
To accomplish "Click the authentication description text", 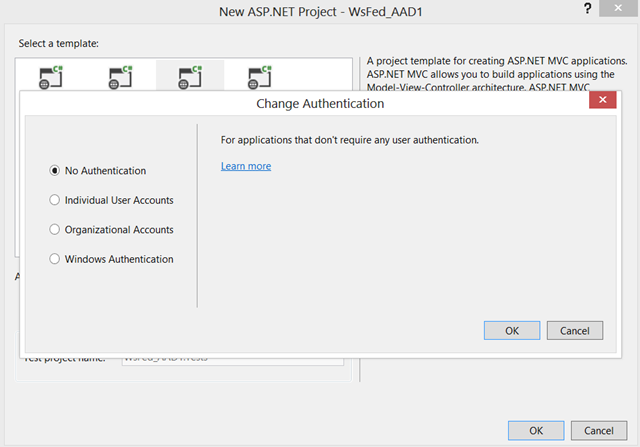I will pyautogui.click(x=350, y=140).
